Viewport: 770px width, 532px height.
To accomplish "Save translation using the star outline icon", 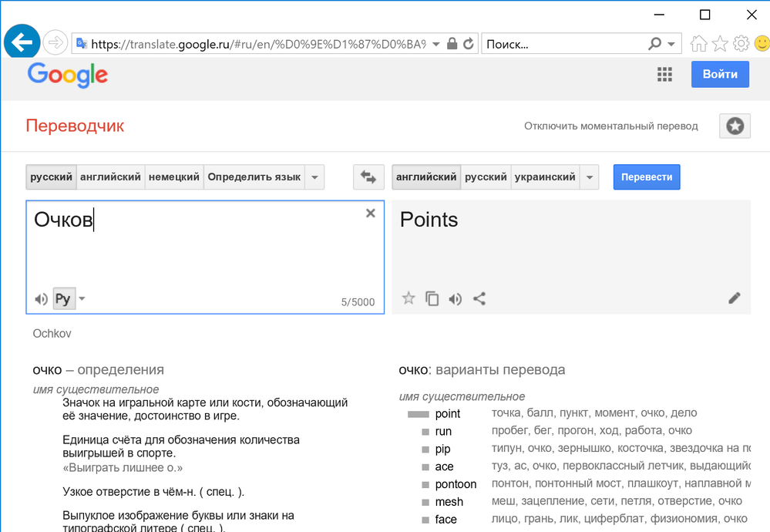I will tap(409, 298).
